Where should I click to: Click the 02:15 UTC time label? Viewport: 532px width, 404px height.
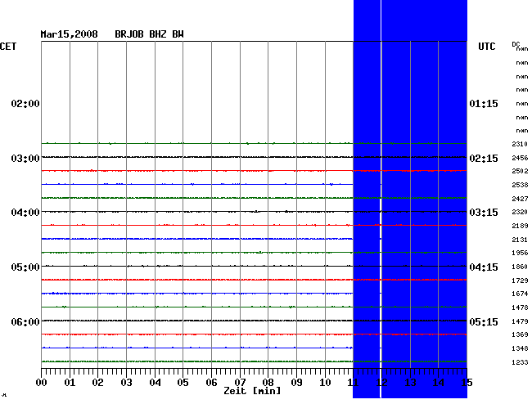(x=484, y=159)
